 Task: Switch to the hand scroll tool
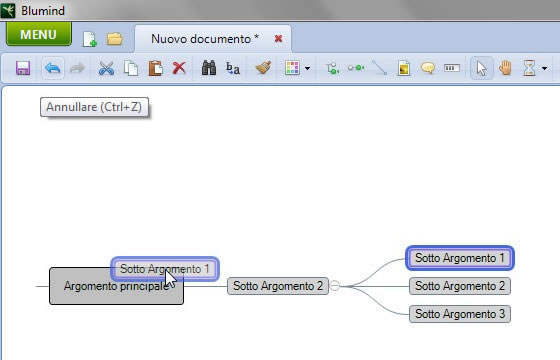[x=505, y=68]
